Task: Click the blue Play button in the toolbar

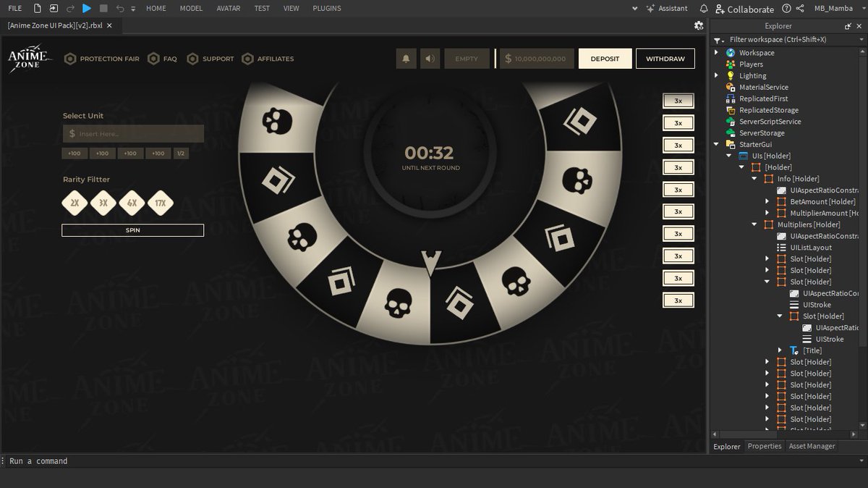Action: coord(86,9)
